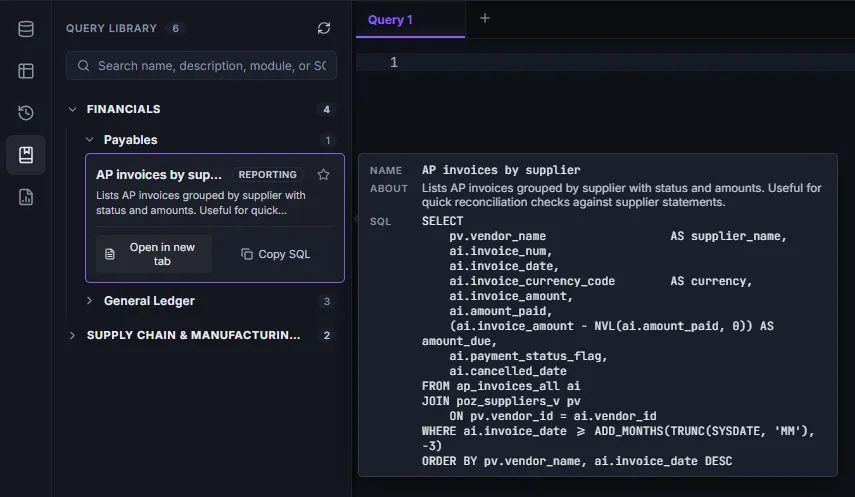The width and height of the screenshot is (855, 497).
Task: Click the Copy SQL button
Action: click(275, 254)
